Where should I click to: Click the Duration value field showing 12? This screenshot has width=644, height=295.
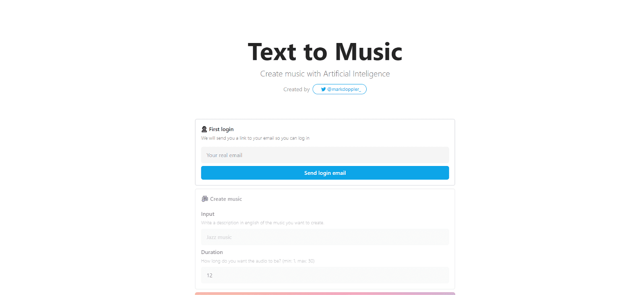point(325,275)
